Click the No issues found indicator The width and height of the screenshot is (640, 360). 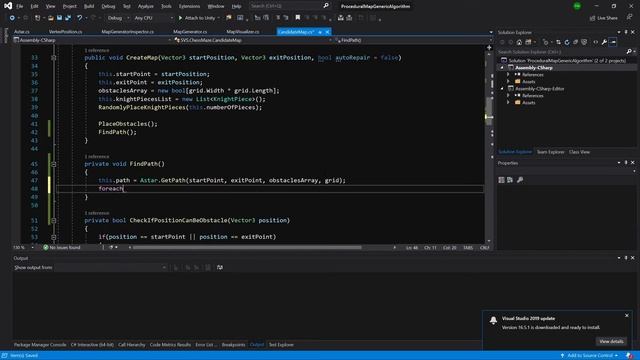coord(62,247)
